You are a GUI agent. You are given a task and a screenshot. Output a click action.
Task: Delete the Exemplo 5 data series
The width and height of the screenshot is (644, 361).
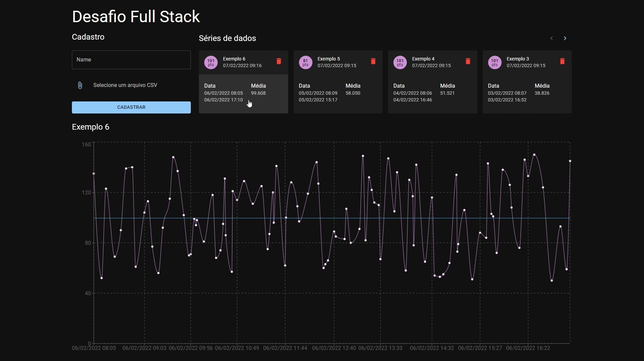(x=373, y=61)
